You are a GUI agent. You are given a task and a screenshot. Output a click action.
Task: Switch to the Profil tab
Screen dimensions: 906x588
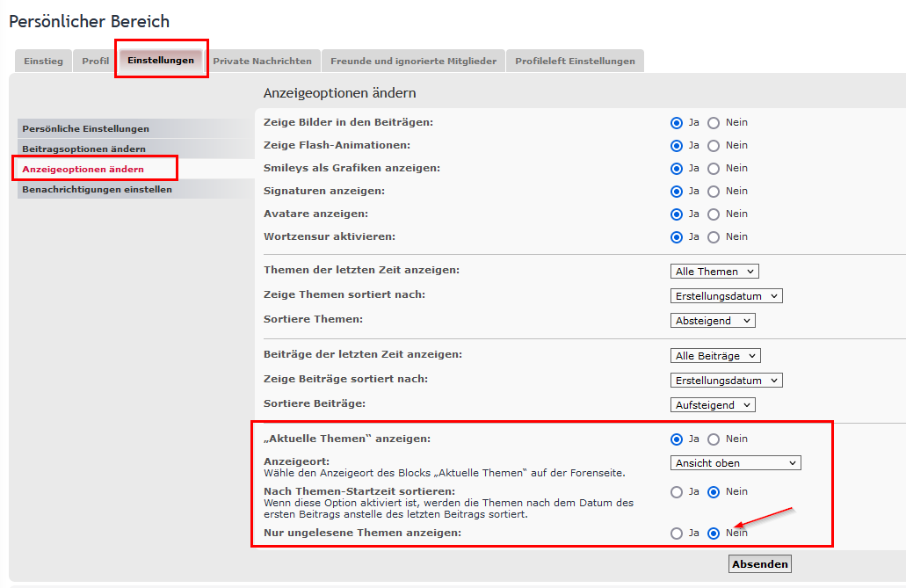pyautogui.click(x=95, y=61)
